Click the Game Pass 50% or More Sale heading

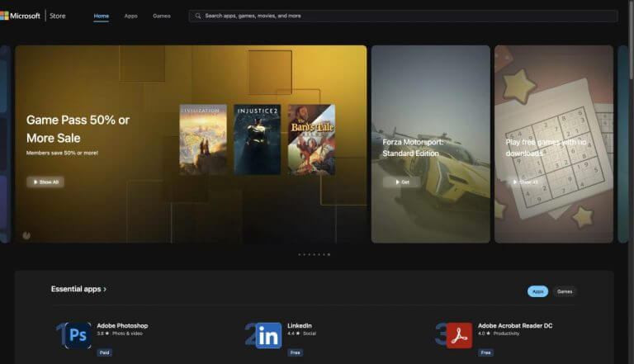(78, 129)
